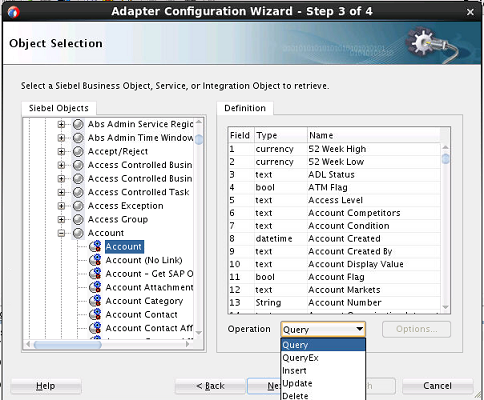This screenshot has height=400, width=484.
Task: Select the Siebel Objects tab
Action: [x=59, y=108]
